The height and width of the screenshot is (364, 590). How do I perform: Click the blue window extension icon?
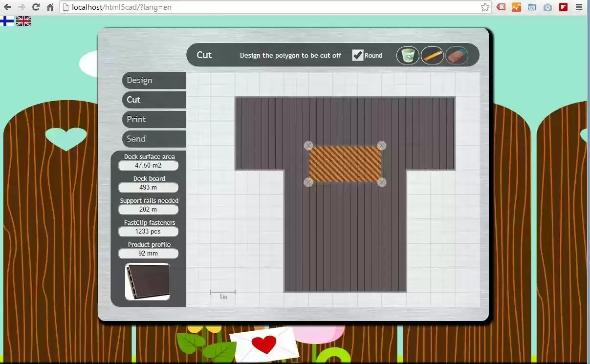(532, 7)
